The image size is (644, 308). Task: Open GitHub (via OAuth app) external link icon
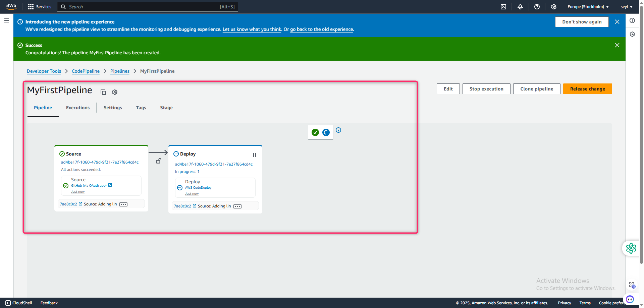[x=110, y=185]
